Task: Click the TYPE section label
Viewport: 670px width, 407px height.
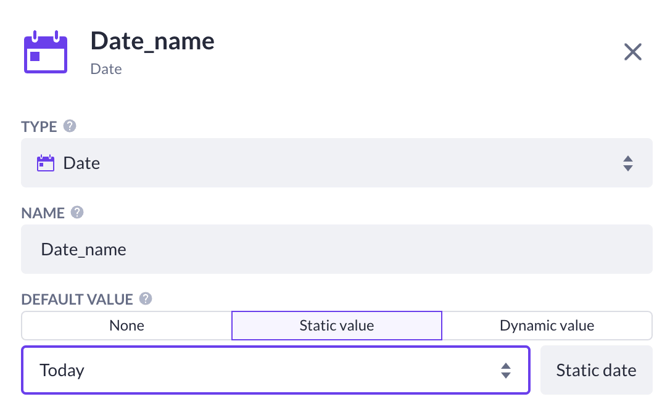Action: [40, 127]
